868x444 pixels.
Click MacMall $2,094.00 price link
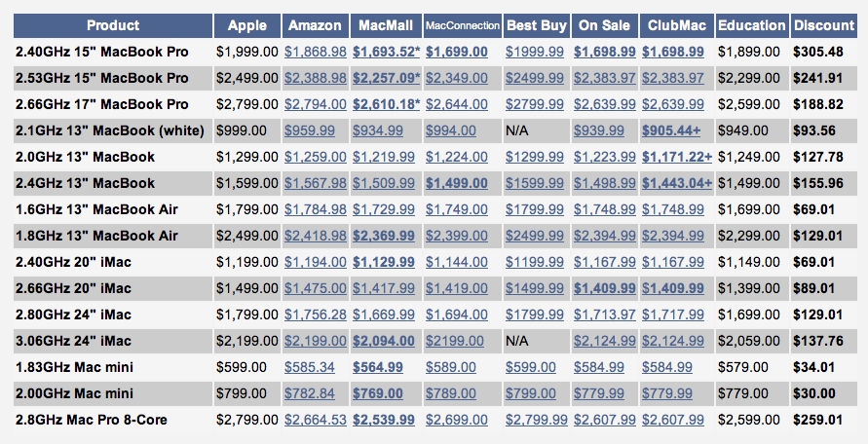coord(384,341)
